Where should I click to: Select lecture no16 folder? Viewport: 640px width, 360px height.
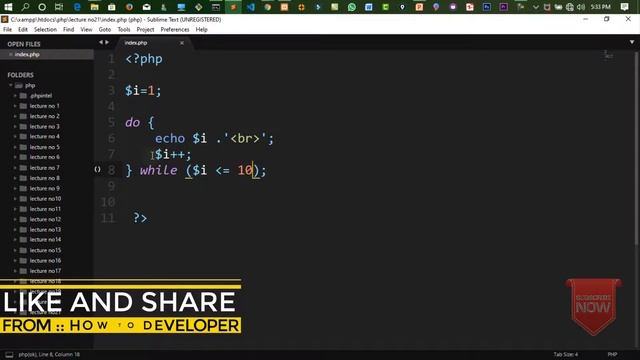click(x=45, y=260)
